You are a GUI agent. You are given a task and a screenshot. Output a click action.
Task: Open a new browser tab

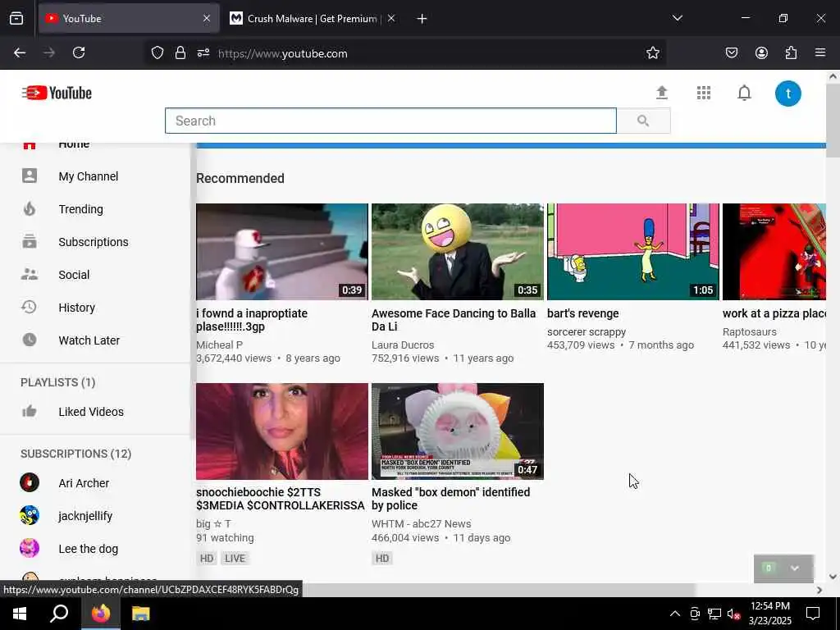tap(422, 19)
